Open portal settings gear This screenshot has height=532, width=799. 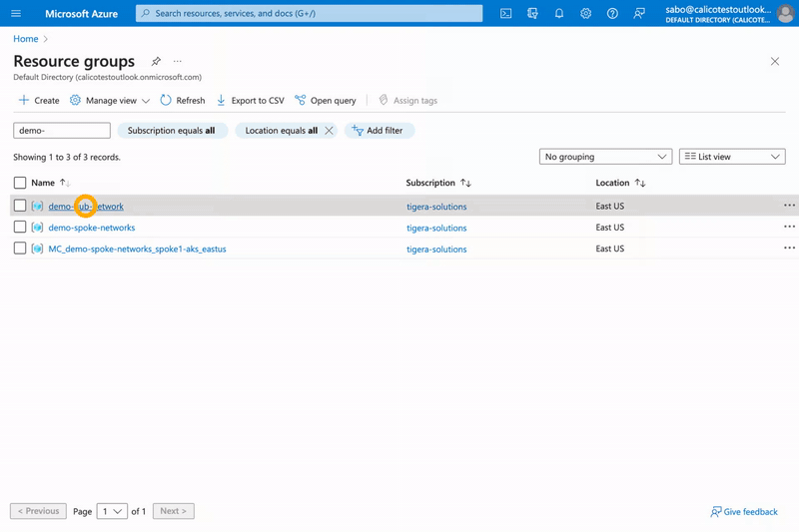[585, 13]
